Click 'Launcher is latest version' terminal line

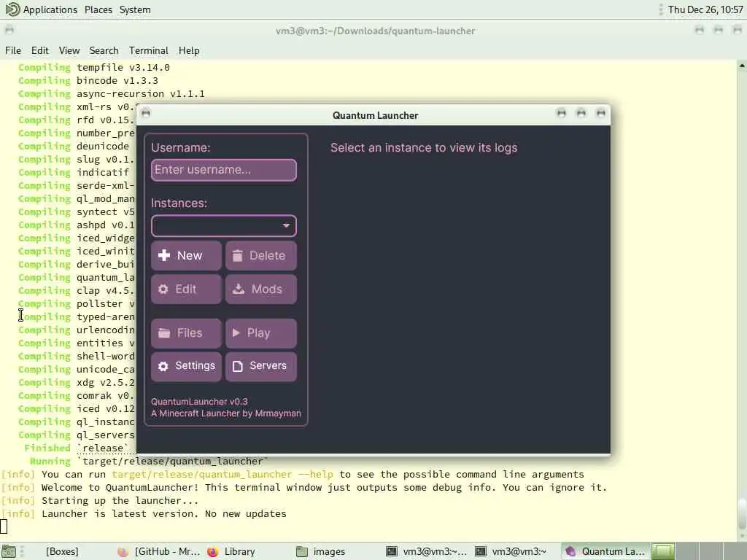[144, 514]
